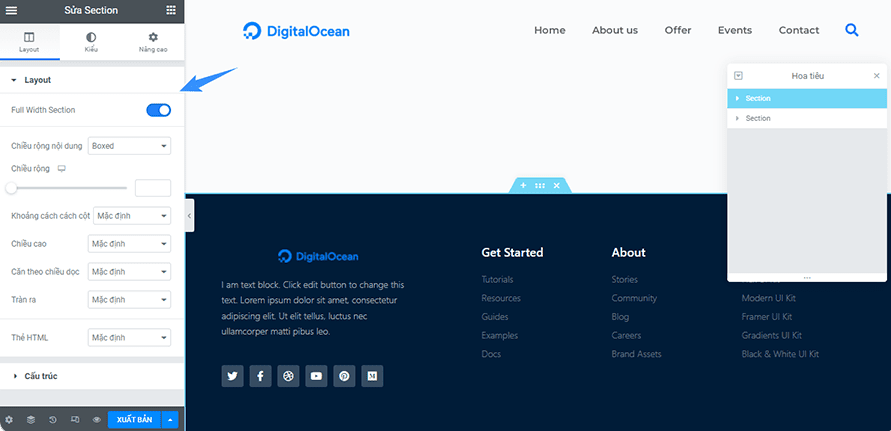Click the edit section dots handle icon
891x431 pixels.
point(540,185)
